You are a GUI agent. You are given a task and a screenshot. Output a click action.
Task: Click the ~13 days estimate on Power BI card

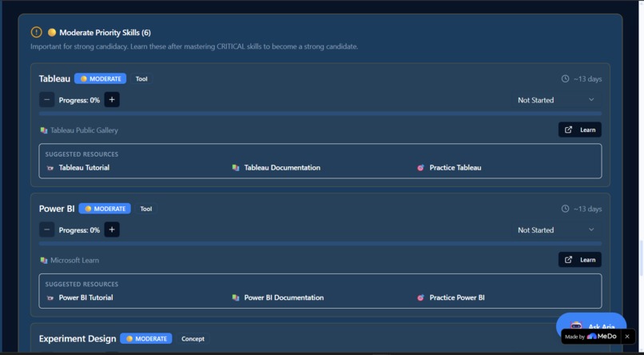588,209
